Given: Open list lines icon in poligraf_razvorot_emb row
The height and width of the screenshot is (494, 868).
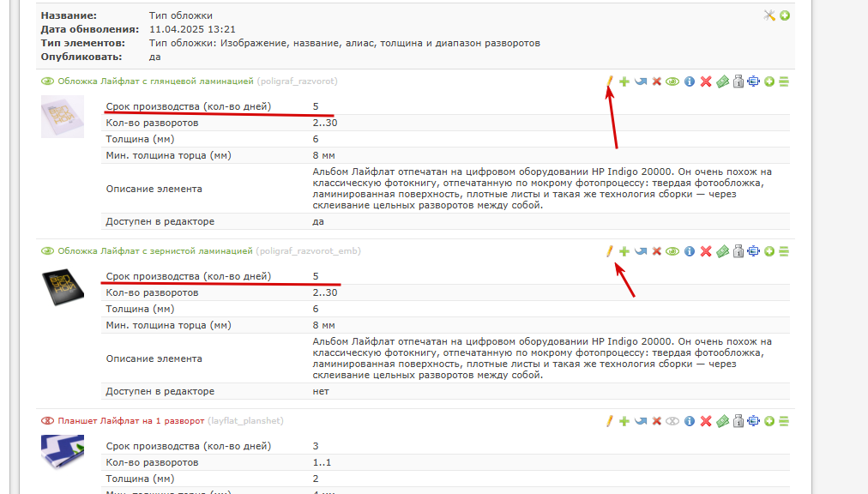Looking at the screenshot, I should point(784,251).
